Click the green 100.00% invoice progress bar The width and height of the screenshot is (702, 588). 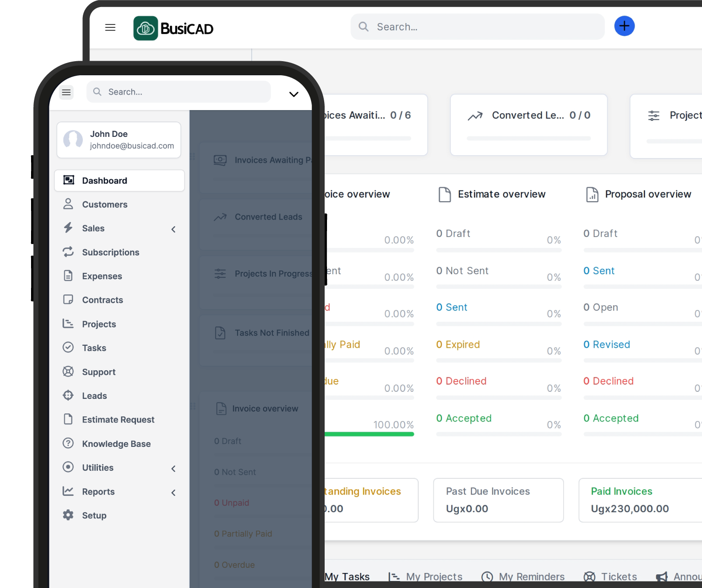[369, 434]
